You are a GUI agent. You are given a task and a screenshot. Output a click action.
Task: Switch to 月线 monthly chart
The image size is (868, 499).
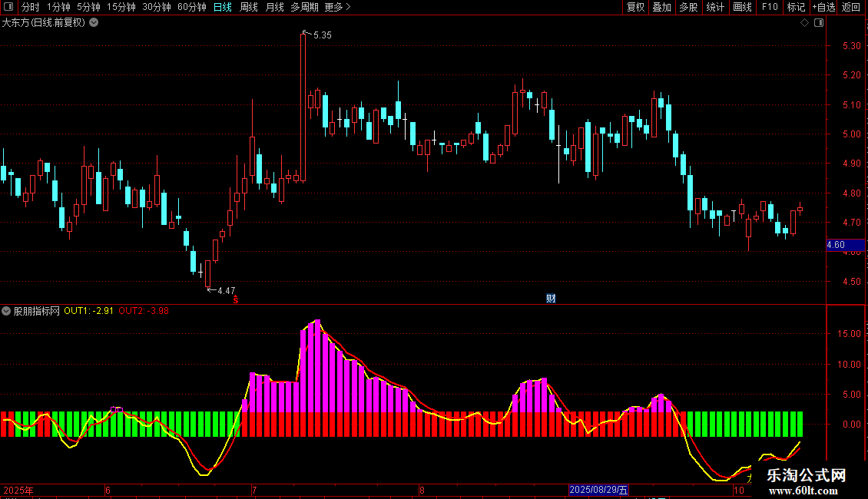point(274,7)
